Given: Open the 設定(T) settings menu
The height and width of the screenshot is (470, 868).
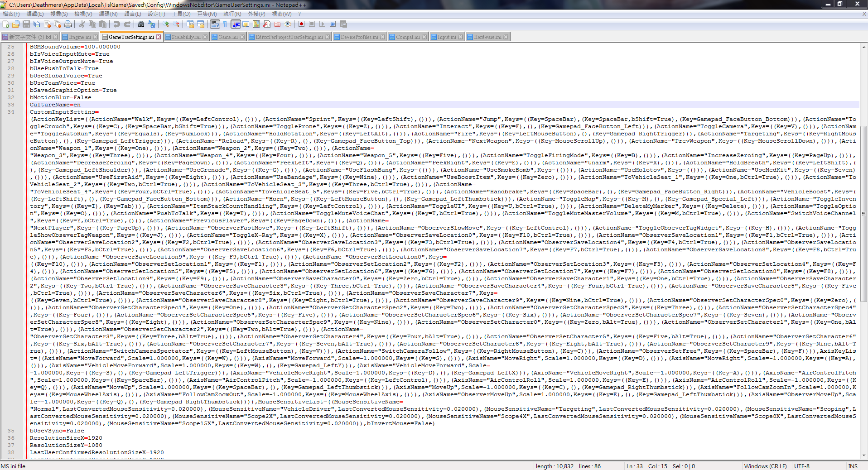Looking at the screenshot, I should pos(156,14).
